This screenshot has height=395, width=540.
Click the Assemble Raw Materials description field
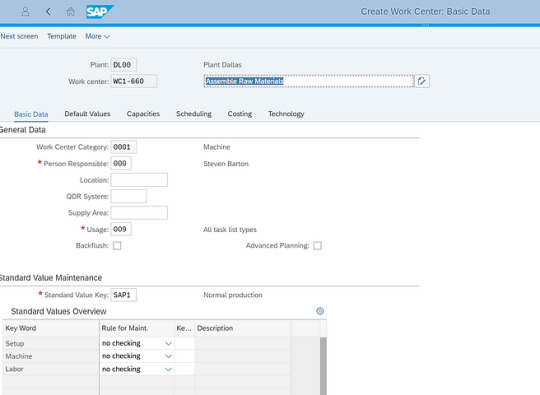[x=309, y=81]
